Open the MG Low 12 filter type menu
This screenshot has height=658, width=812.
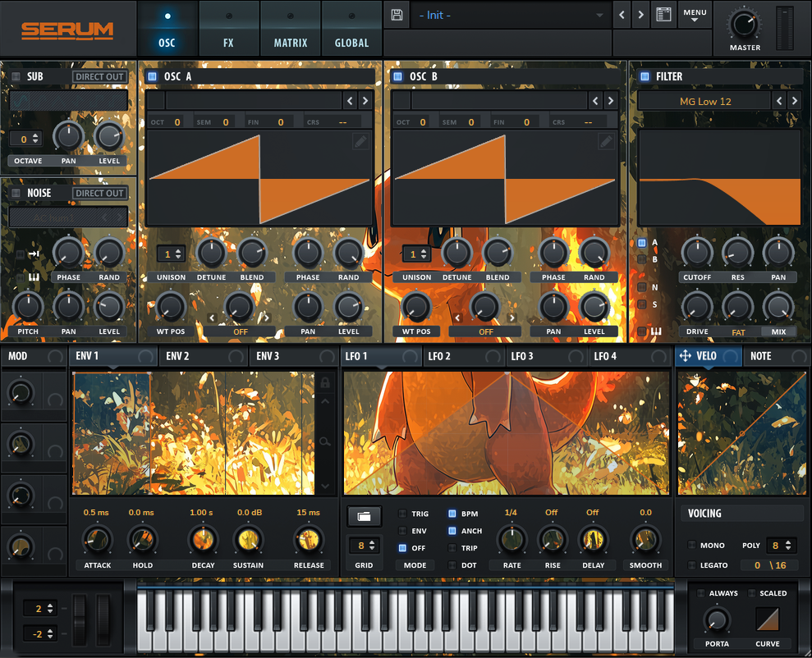tap(705, 102)
